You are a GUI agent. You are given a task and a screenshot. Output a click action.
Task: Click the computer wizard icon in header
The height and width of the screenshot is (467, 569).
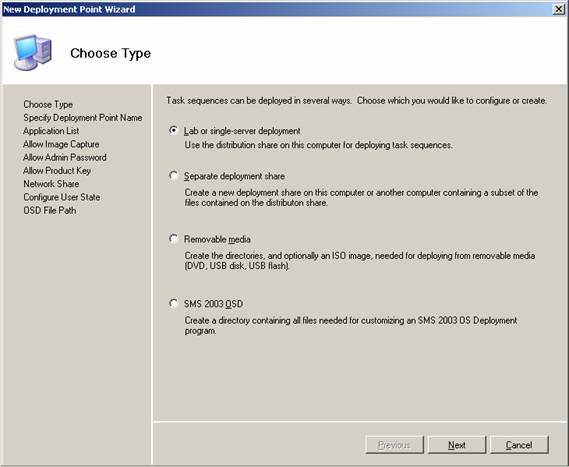(x=33, y=53)
